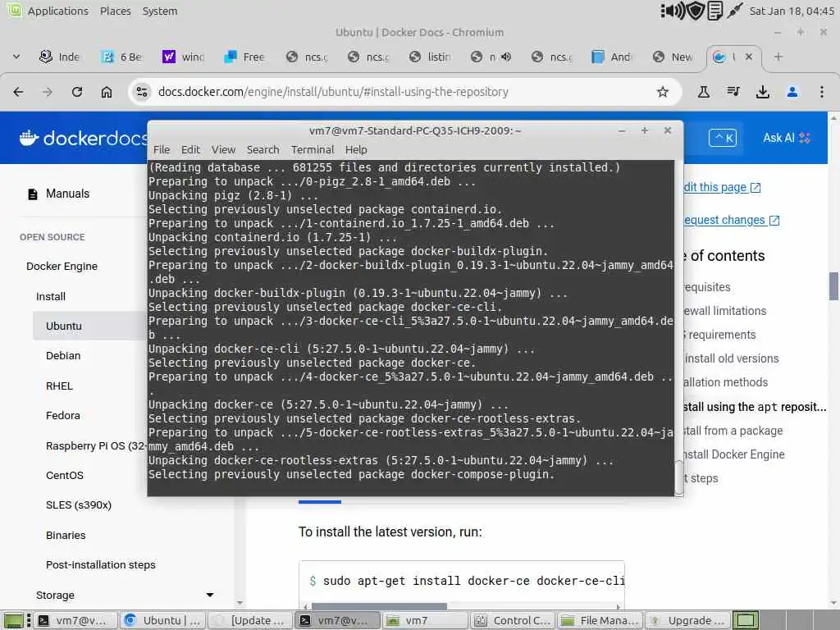Expand the Storage section arrow
The height and width of the screenshot is (630, 840).
(210, 596)
